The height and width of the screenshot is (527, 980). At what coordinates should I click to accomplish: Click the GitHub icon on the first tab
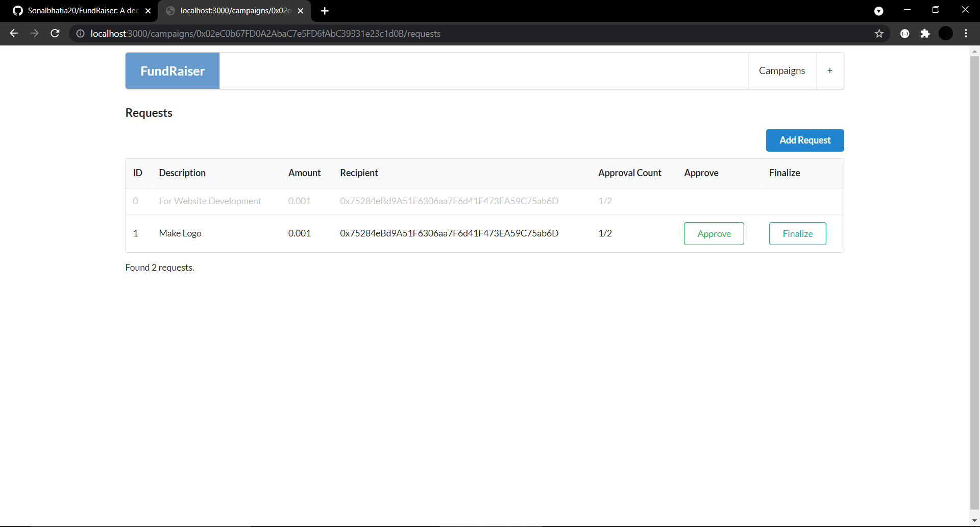point(17,10)
